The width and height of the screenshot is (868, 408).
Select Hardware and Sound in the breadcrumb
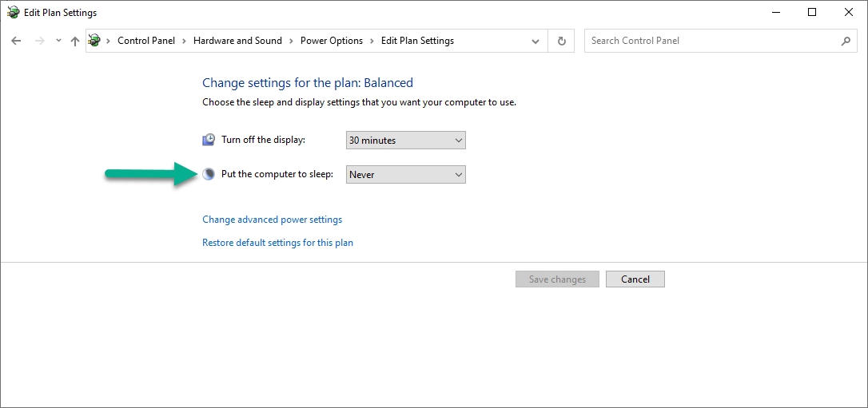(237, 41)
